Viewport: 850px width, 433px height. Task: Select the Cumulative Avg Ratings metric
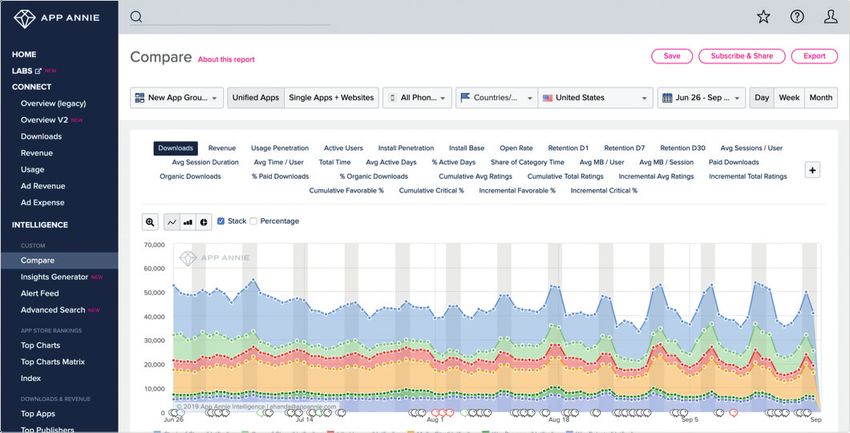[x=475, y=176]
